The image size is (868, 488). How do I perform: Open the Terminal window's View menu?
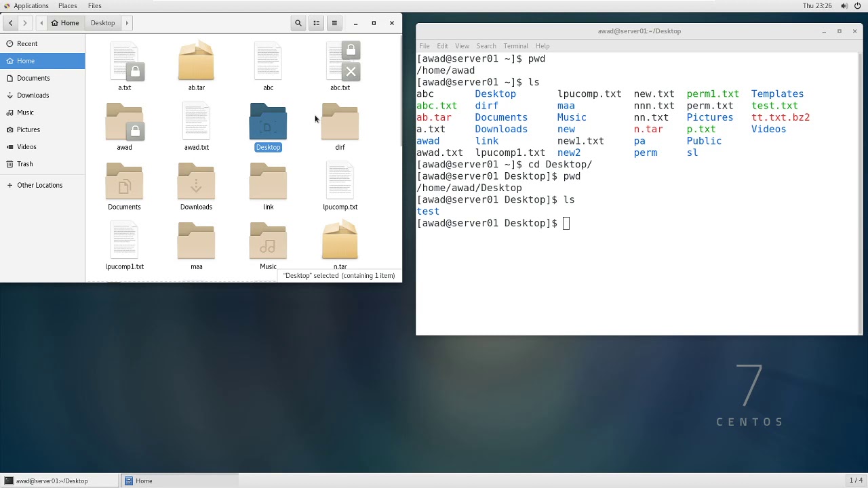coord(462,46)
